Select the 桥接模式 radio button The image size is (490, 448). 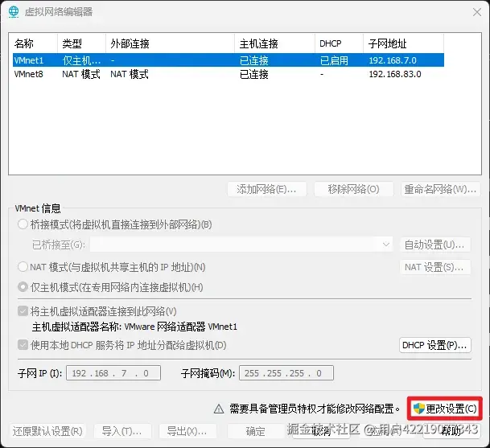pos(23,224)
